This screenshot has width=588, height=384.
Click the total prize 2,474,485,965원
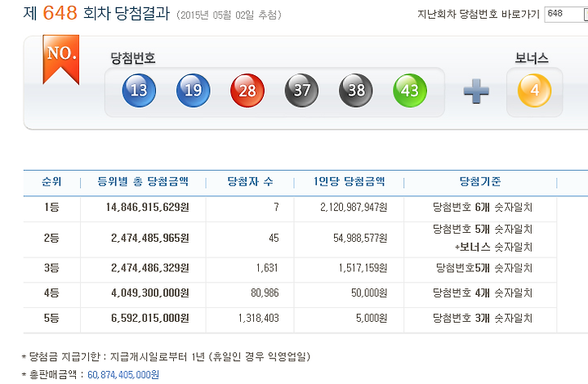pyautogui.click(x=150, y=238)
